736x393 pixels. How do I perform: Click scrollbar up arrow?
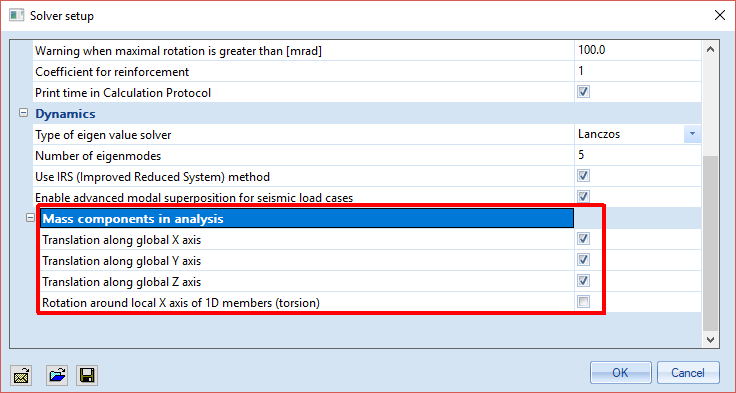tap(710, 49)
